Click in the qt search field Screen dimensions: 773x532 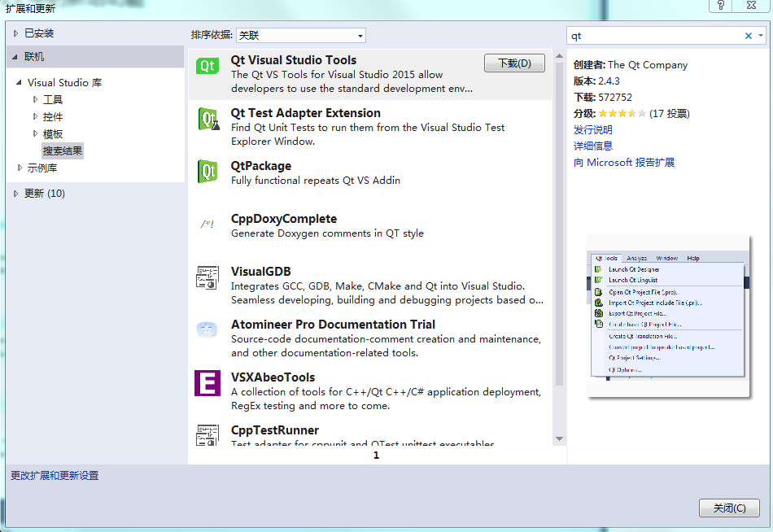656,36
